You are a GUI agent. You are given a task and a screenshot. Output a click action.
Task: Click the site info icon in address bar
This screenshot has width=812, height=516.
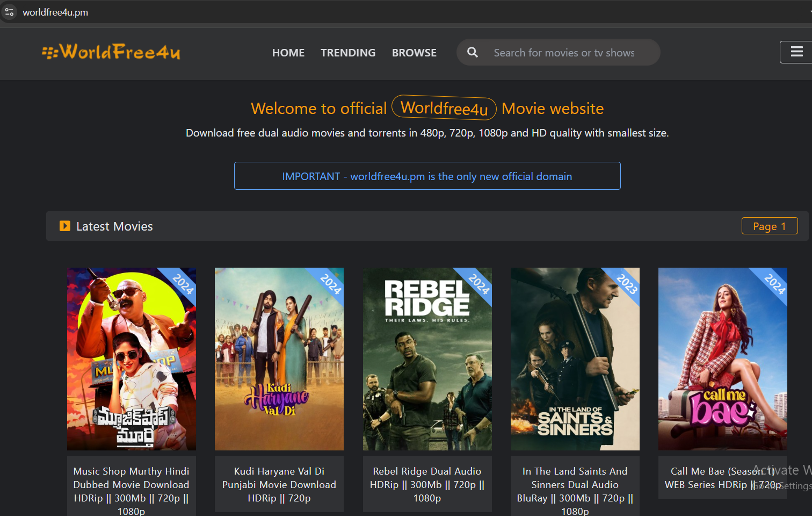(9, 12)
